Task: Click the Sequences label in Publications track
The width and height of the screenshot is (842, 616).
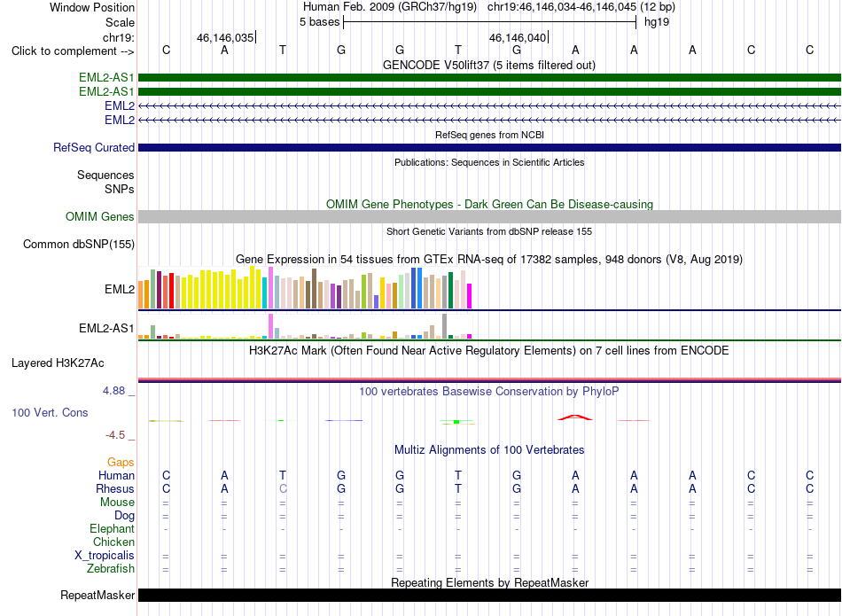Action: pos(105,175)
